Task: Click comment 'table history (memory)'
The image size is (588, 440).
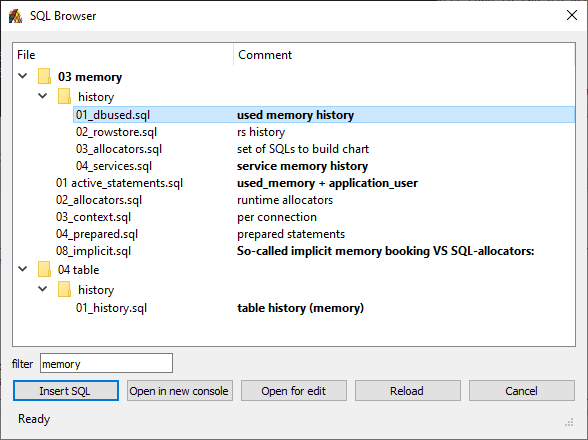Action: click(x=300, y=308)
